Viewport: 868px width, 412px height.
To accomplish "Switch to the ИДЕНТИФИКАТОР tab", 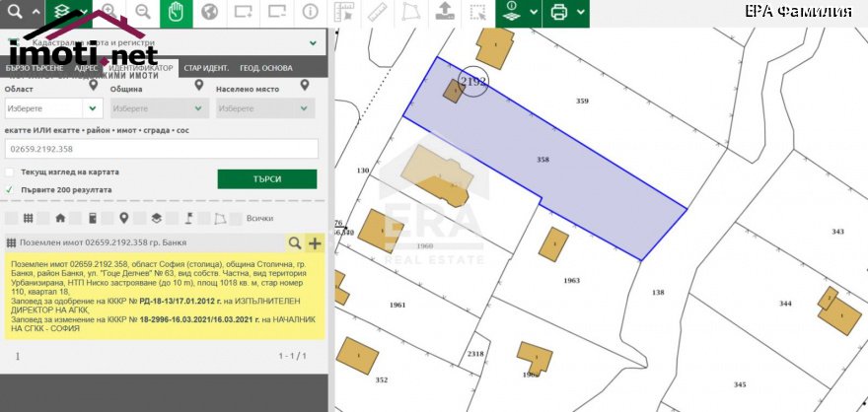I will click(x=141, y=68).
